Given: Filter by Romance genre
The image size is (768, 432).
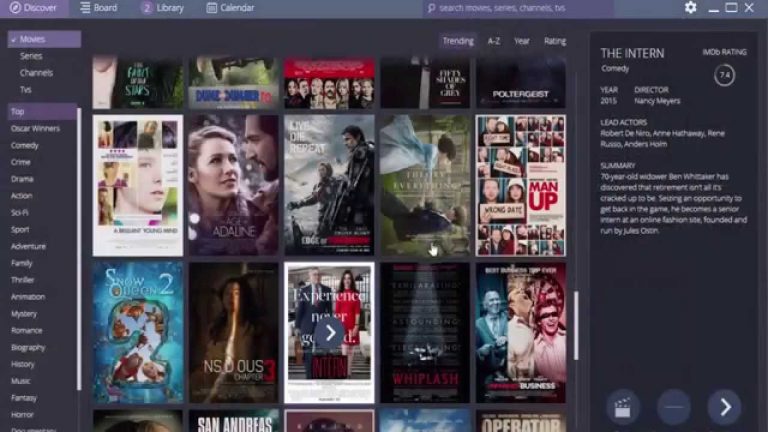Looking at the screenshot, I should click(x=26, y=330).
